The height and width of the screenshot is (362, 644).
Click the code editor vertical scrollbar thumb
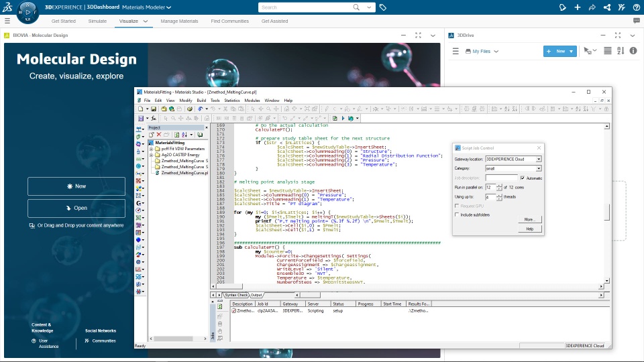click(607, 213)
